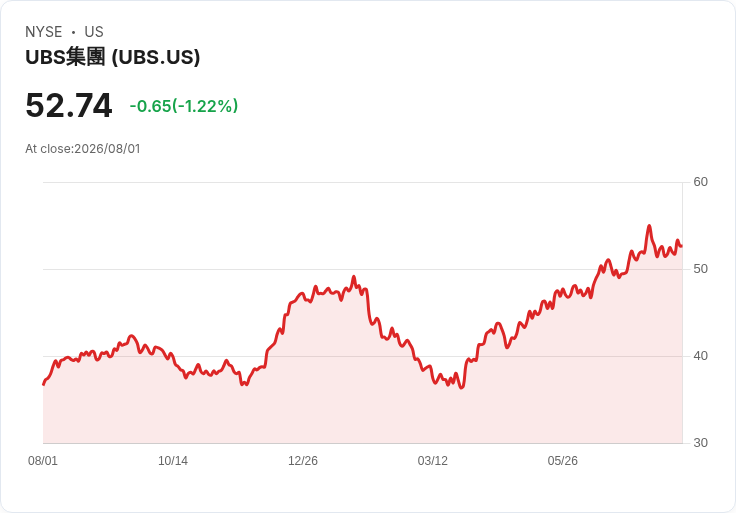Viewport: 736px width, 513px height.
Task: Click the 50 price axis label
Action: pyautogui.click(x=700, y=269)
